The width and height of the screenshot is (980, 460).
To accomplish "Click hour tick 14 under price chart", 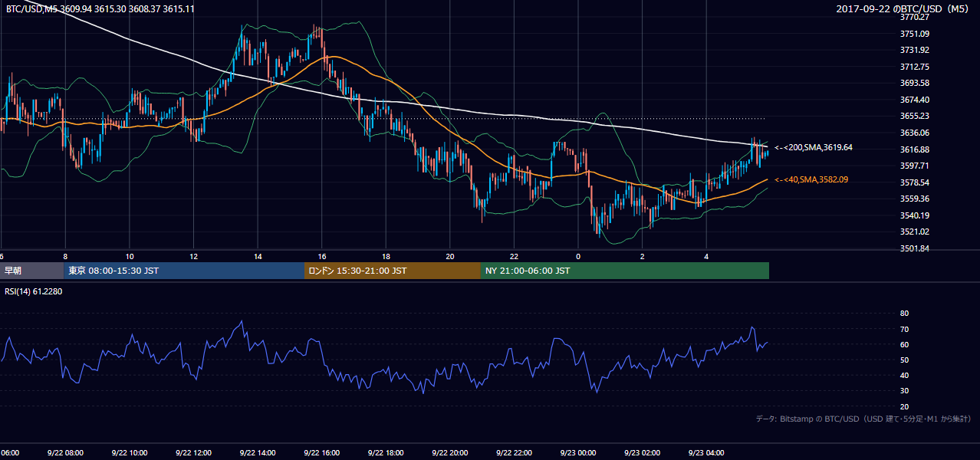I will pos(258,256).
